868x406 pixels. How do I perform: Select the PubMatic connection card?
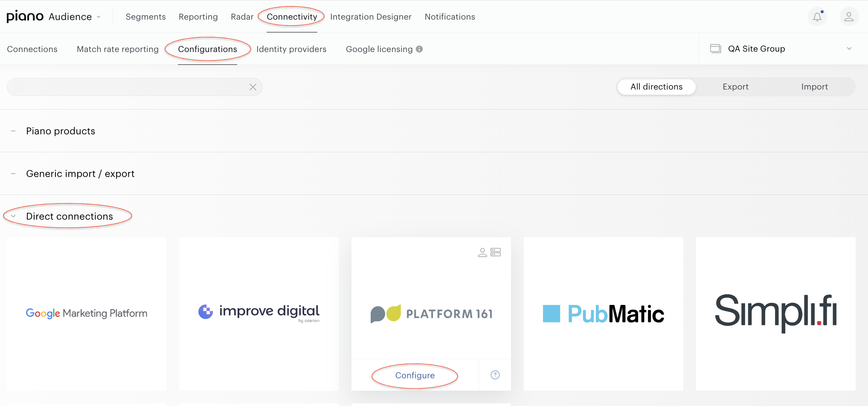[604, 314]
